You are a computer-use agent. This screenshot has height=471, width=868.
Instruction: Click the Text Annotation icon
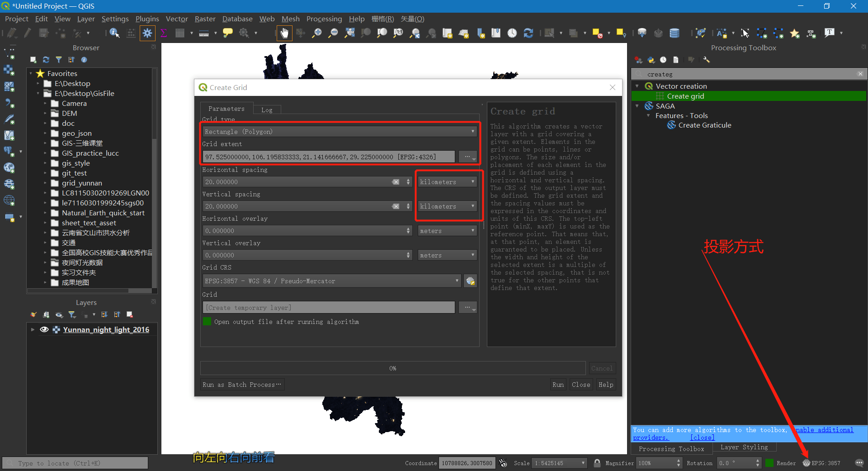830,33
